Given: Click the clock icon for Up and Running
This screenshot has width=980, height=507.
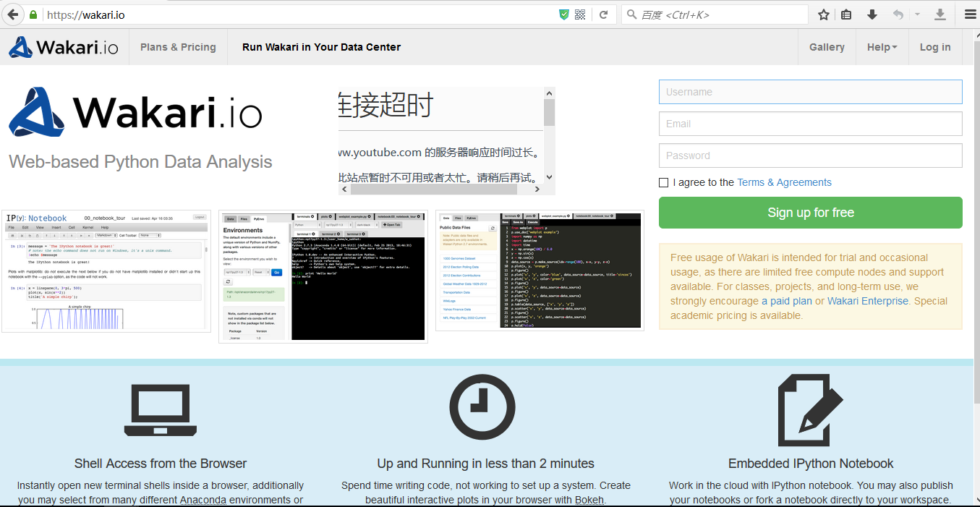Looking at the screenshot, I should (x=482, y=406).
